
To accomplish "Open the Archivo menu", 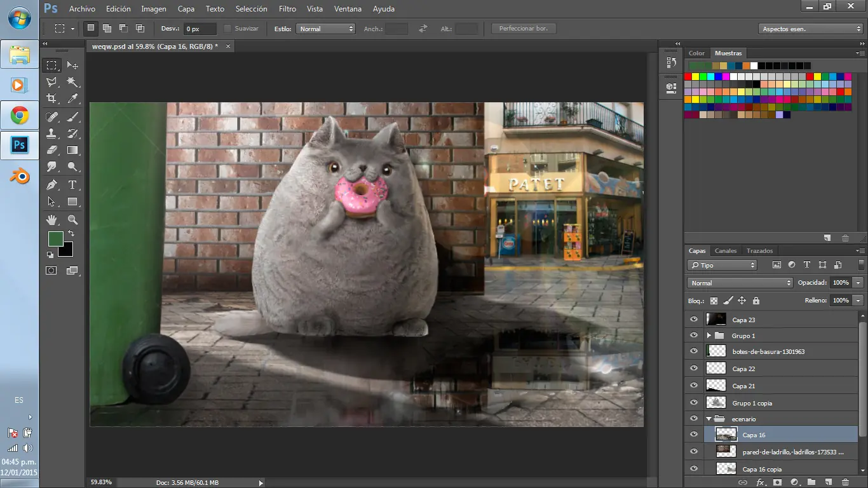I will [82, 9].
